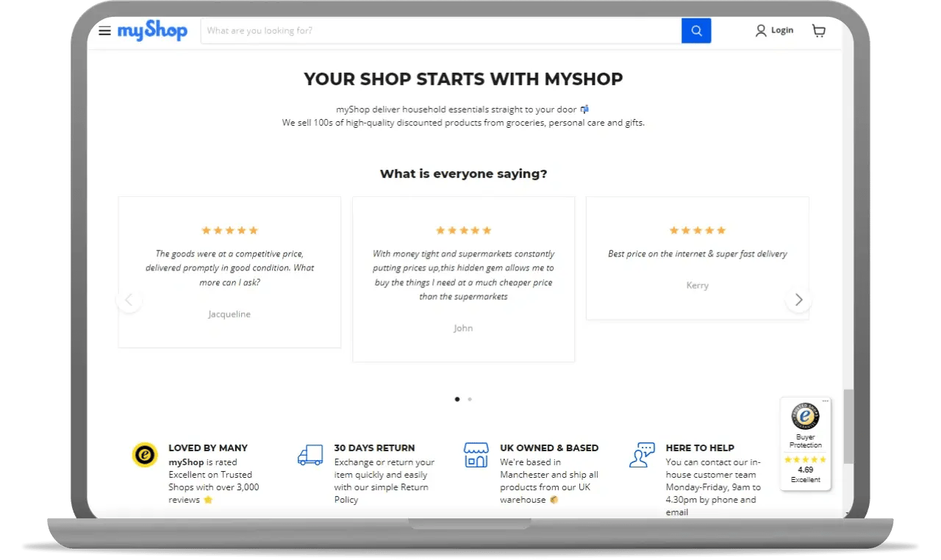The image size is (941, 560).
Task: Click 'YOUR SHOP STARTS WITH MYSHOP' heading
Action: click(x=463, y=79)
